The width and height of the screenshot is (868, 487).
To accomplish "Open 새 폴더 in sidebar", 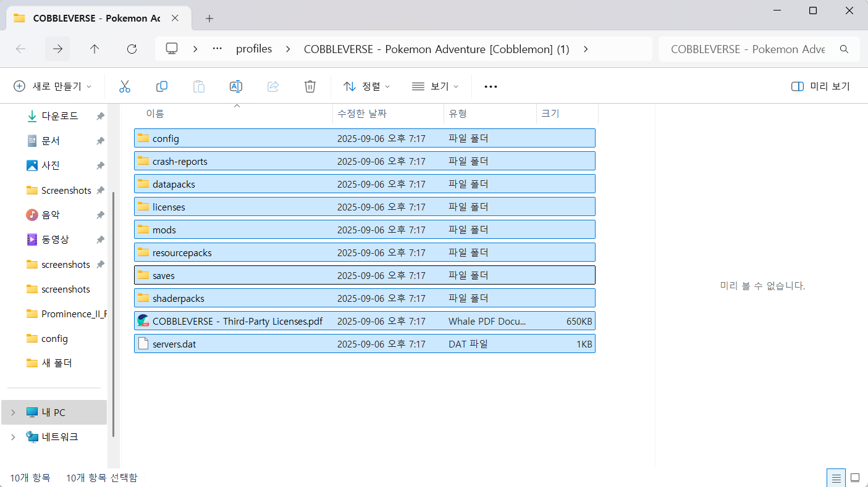I will (x=57, y=363).
